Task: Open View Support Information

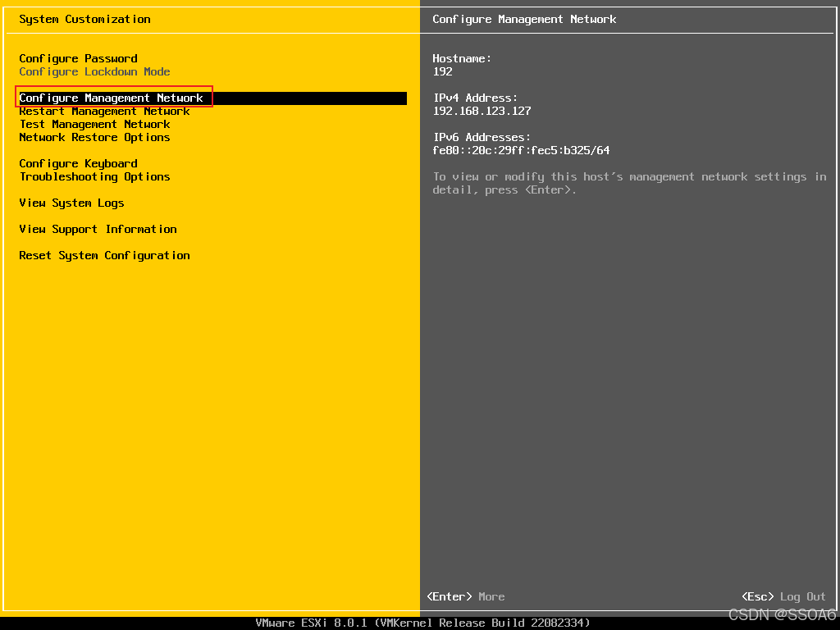Action: click(98, 230)
